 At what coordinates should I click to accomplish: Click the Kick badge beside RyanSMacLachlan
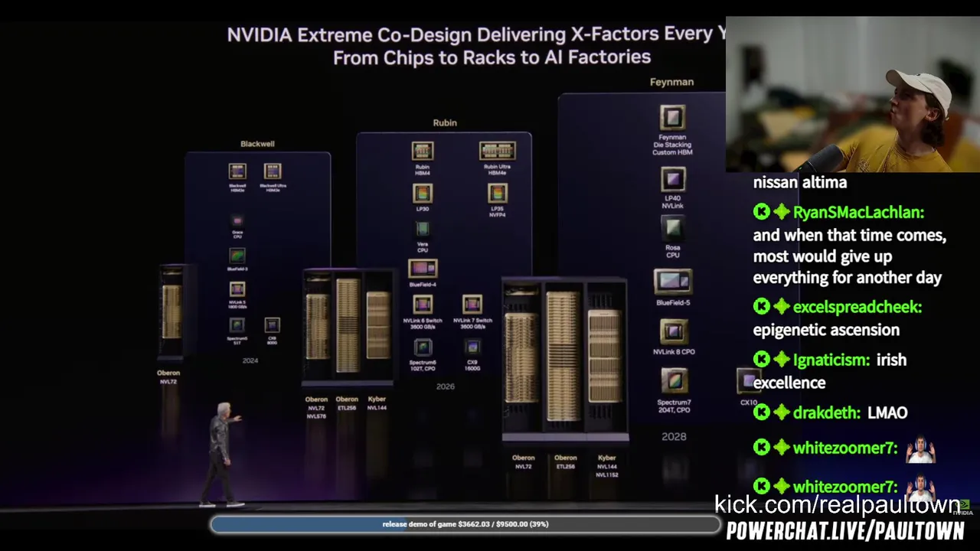[761, 212]
